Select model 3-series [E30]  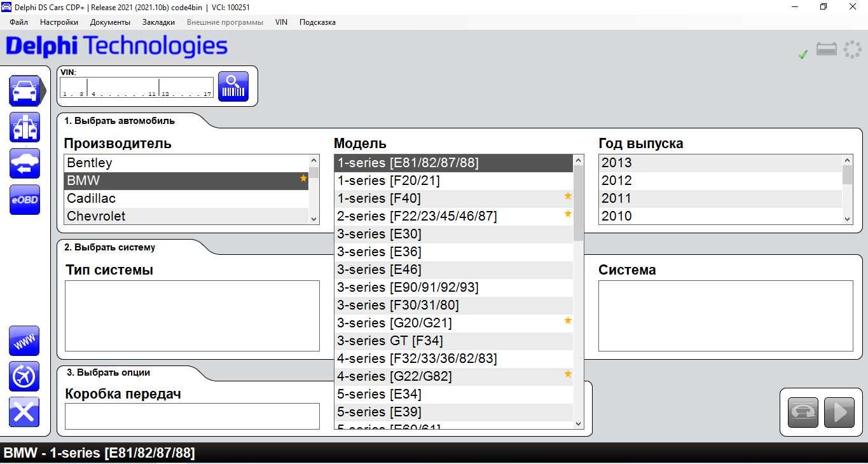453,234
